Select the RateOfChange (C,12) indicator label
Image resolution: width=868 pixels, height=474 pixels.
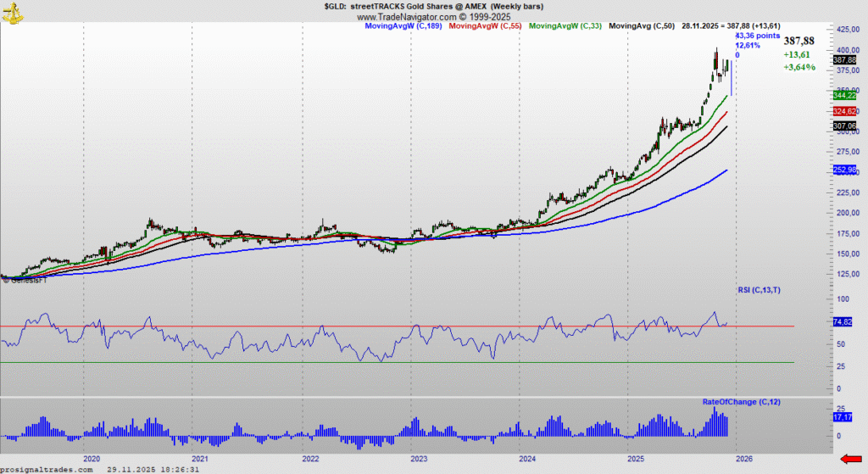pos(741,402)
